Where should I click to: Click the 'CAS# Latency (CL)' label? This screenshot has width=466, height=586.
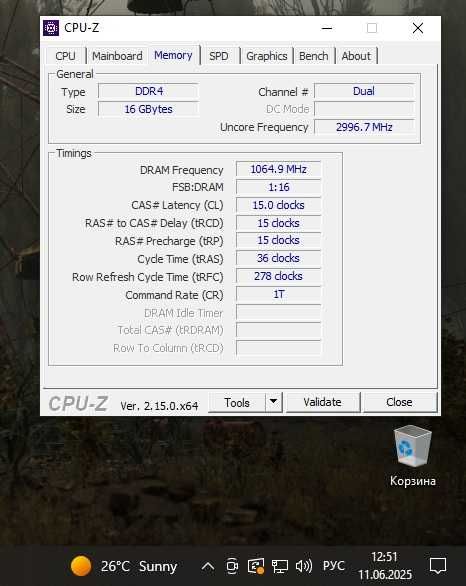coord(177,205)
